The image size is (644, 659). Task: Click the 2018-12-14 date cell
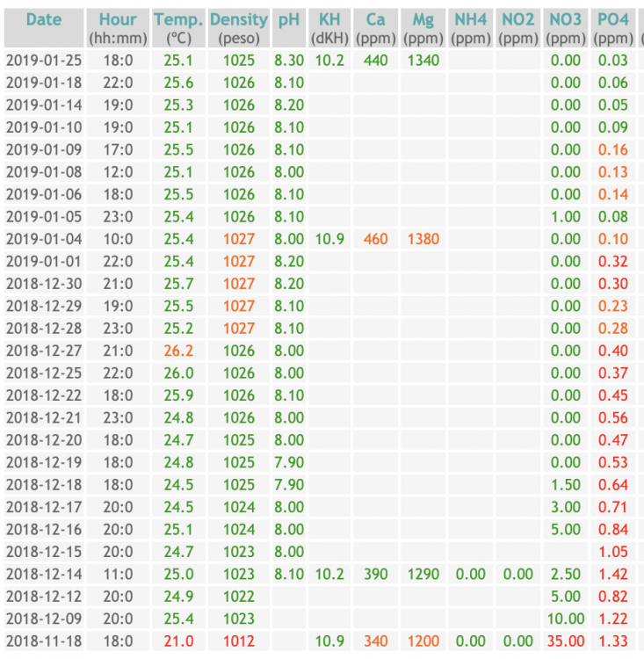[44, 575]
